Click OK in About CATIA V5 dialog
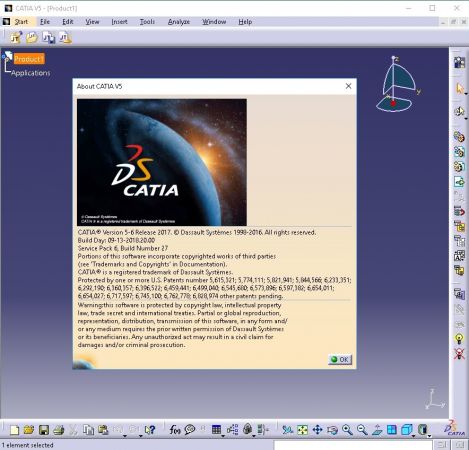 click(340, 359)
